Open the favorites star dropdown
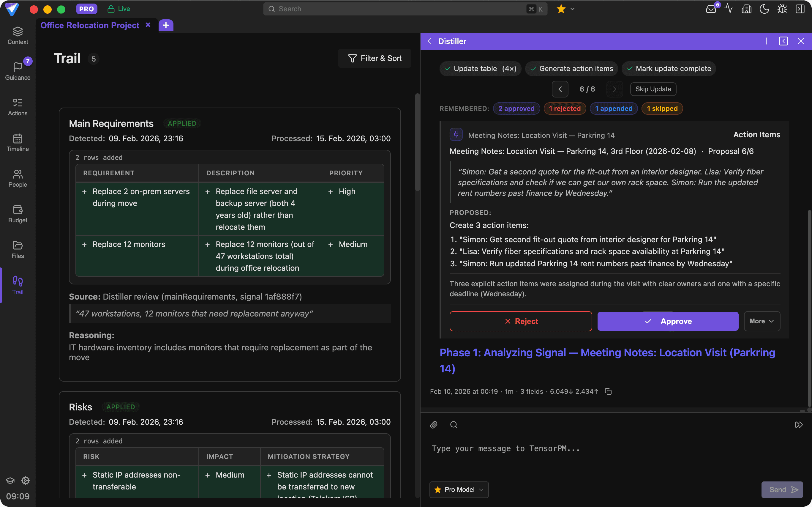This screenshot has width=812, height=507. (565, 9)
